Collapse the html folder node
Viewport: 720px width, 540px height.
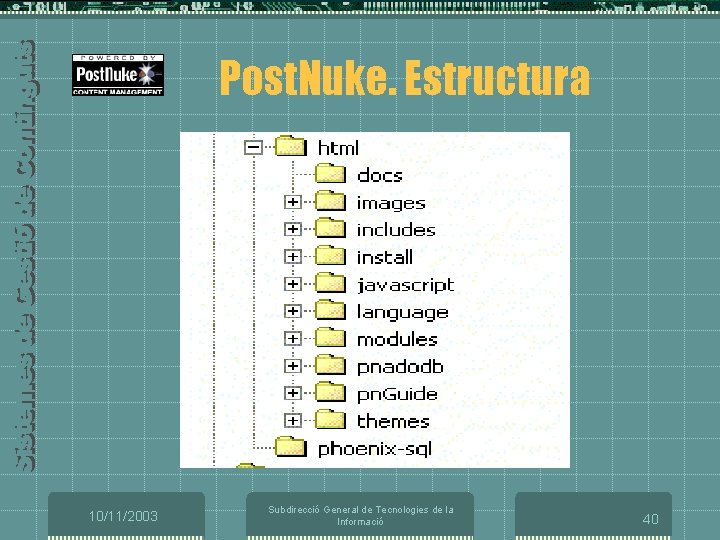[253, 147]
